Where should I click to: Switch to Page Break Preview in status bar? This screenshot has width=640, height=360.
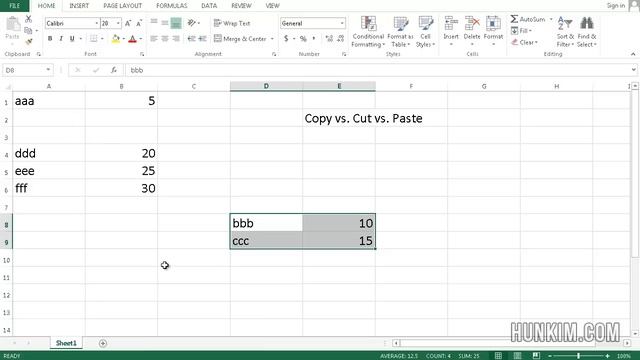pyautogui.click(x=536, y=356)
